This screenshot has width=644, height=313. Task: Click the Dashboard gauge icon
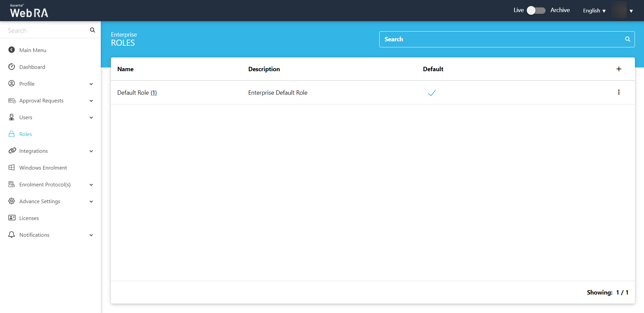coord(12,67)
